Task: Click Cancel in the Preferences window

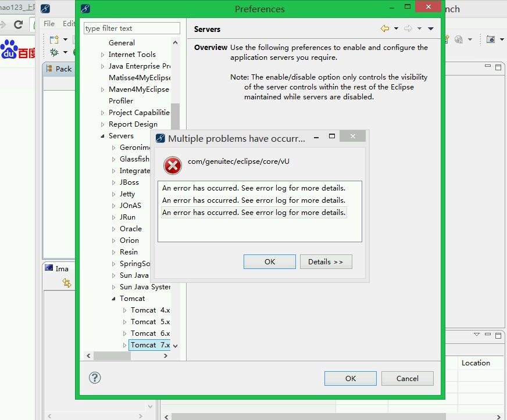Action: coord(408,378)
